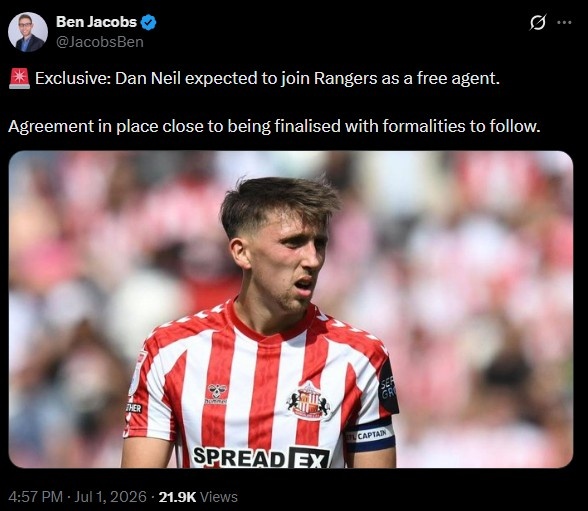This screenshot has width=588, height=511.
Task: Click the Spreadex sponsor logo on shirt
Action: pos(261,457)
